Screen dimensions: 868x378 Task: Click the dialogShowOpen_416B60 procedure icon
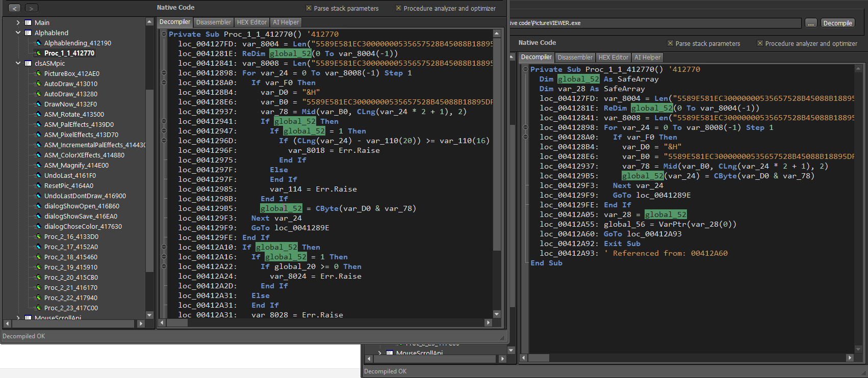point(38,206)
